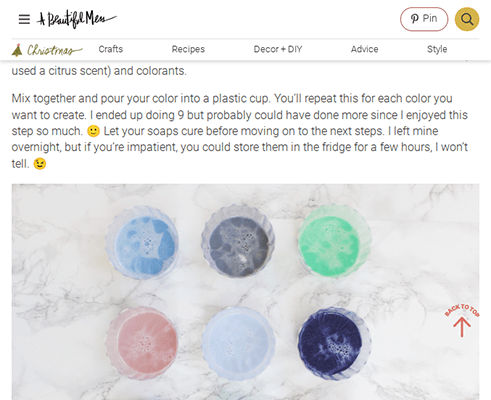The width and height of the screenshot is (491, 400).
Task: Click the Christmas tree icon
Action: [17, 50]
